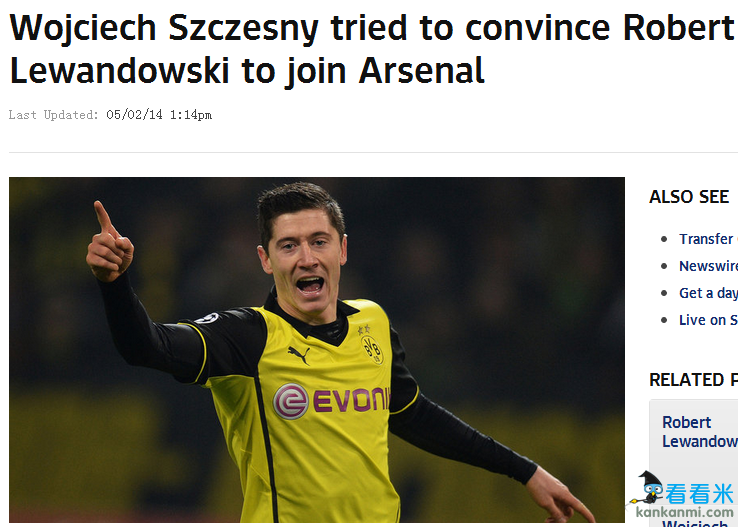Click the 05/02/14 1:14pm timestamp

[159, 115]
